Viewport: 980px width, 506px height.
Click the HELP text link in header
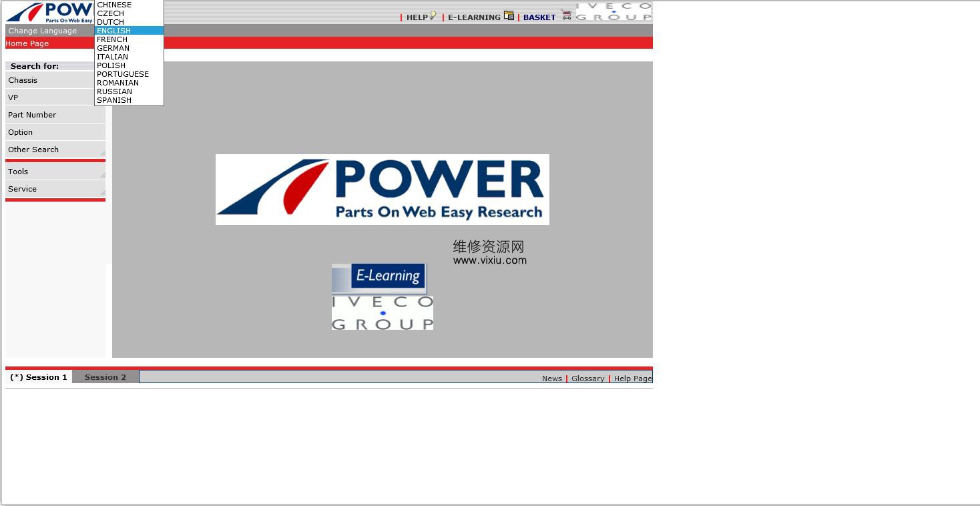point(417,17)
